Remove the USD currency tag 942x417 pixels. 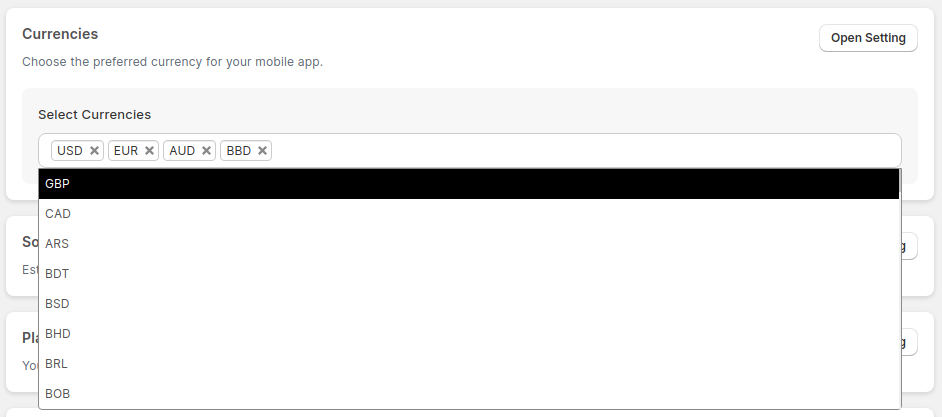click(94, 151)
